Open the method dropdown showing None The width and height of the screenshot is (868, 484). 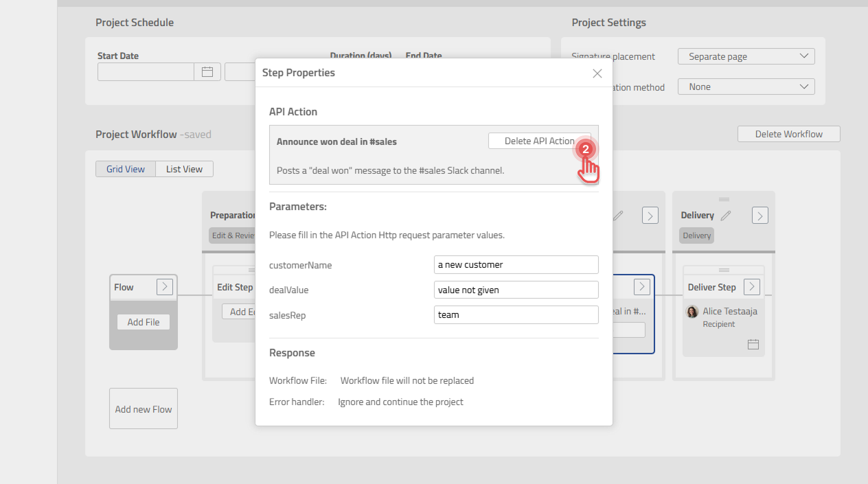(x=746, y=87)
